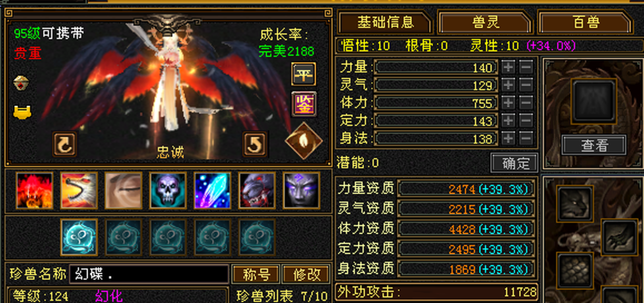Select the blue crystal skill icon
This screenshot has width=644, height=303.
tap(212, 190)
